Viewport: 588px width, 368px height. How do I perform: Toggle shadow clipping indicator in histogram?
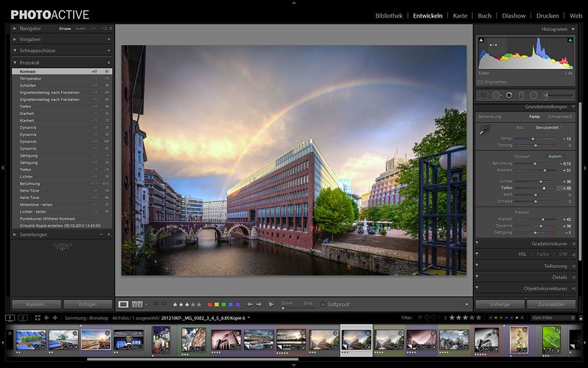click(x=481, y=40)
